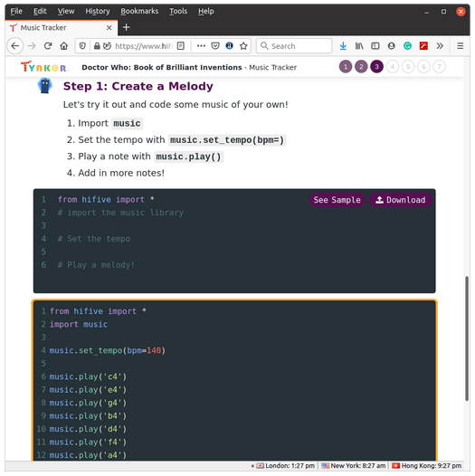Reload the current page
Viewport: 475px width, 476px height.
point(48,46)
